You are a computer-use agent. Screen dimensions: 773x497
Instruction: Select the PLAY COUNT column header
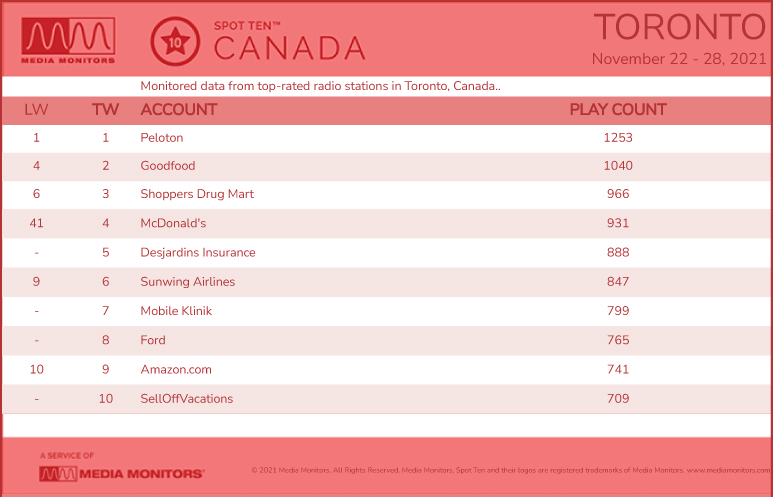click(618, 109)
